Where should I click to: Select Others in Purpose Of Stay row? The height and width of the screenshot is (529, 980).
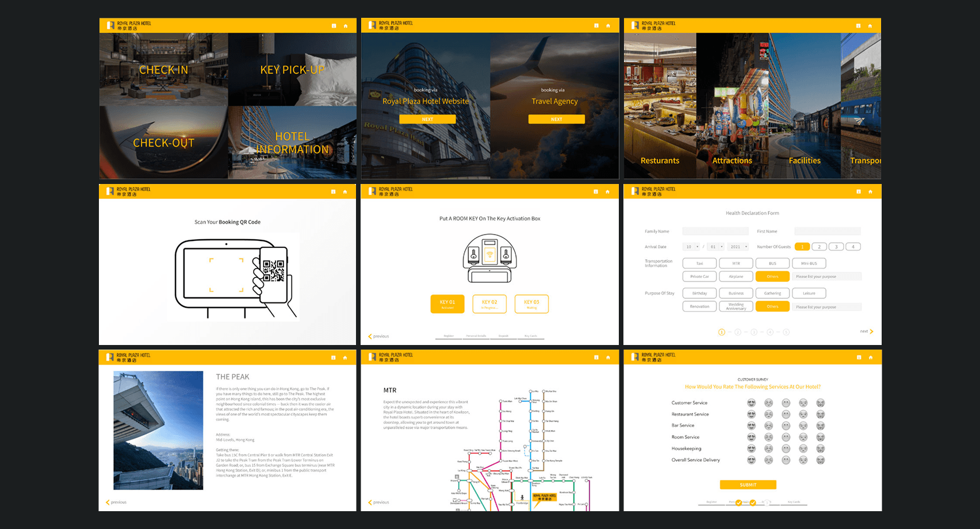pyautogui.click(x=772, y=306)
